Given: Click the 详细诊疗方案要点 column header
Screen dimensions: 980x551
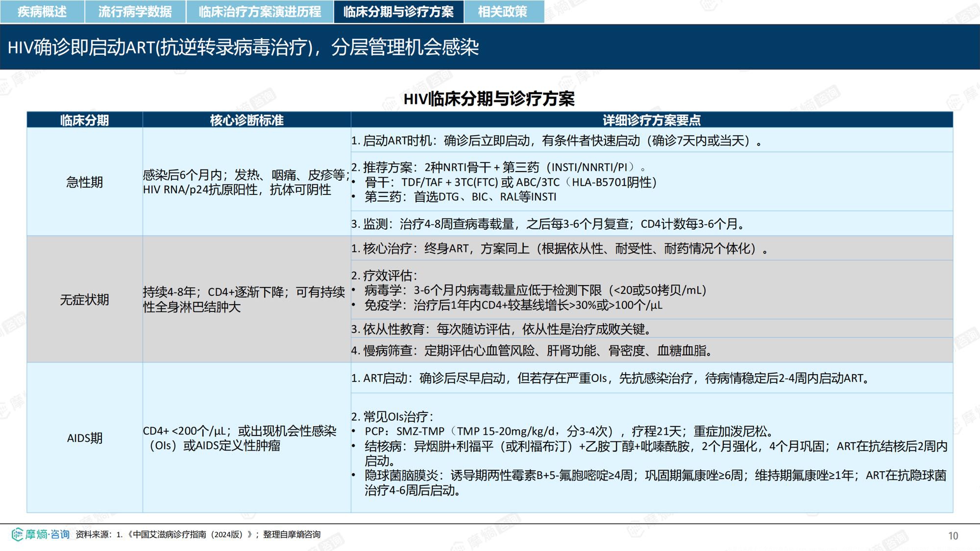Looking at the screenshot, I should (x=652, y=120).
